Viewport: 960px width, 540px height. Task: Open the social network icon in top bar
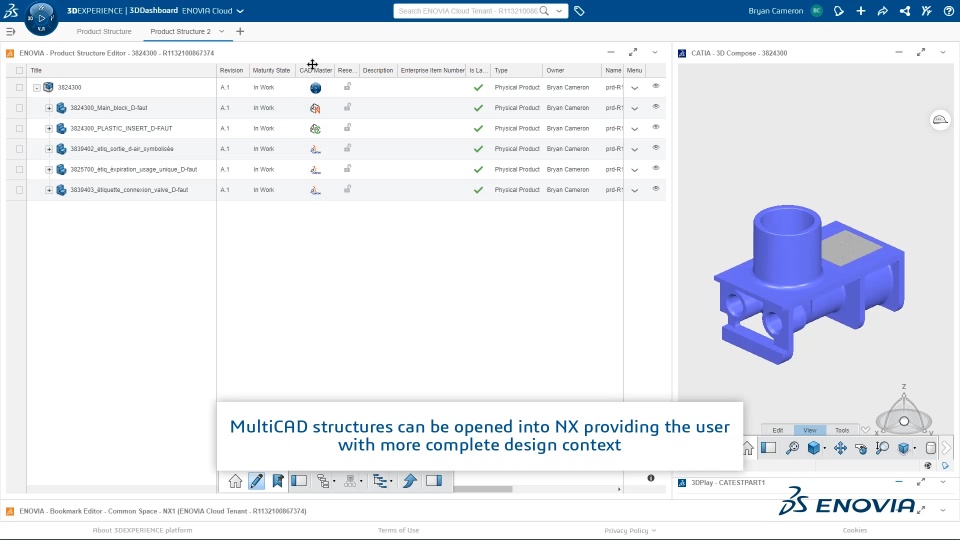(905, 11)
